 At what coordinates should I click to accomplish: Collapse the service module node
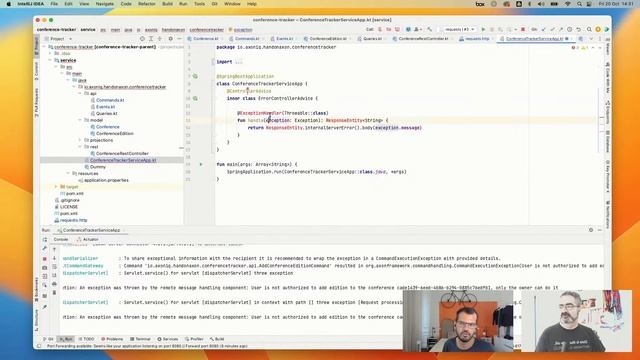click(51, 60)
